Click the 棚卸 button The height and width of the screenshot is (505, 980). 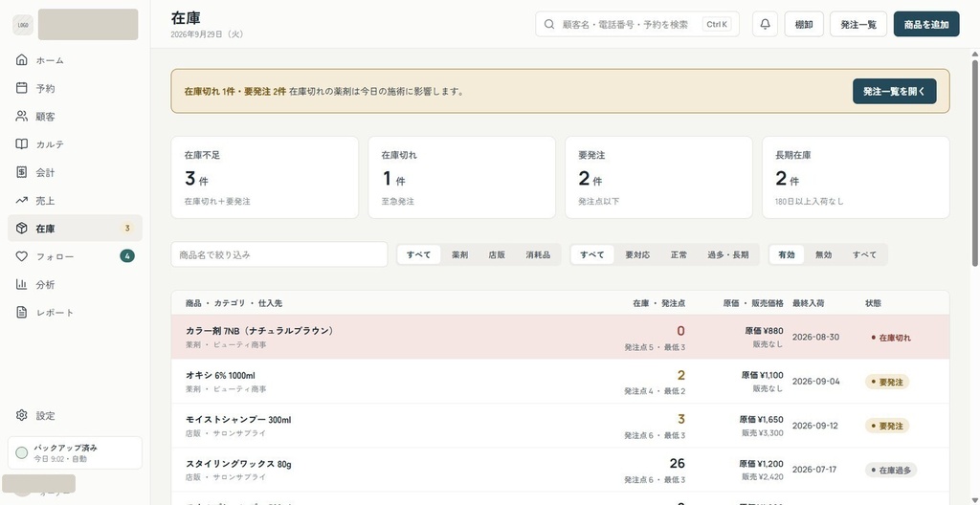(x=804, y=24)
